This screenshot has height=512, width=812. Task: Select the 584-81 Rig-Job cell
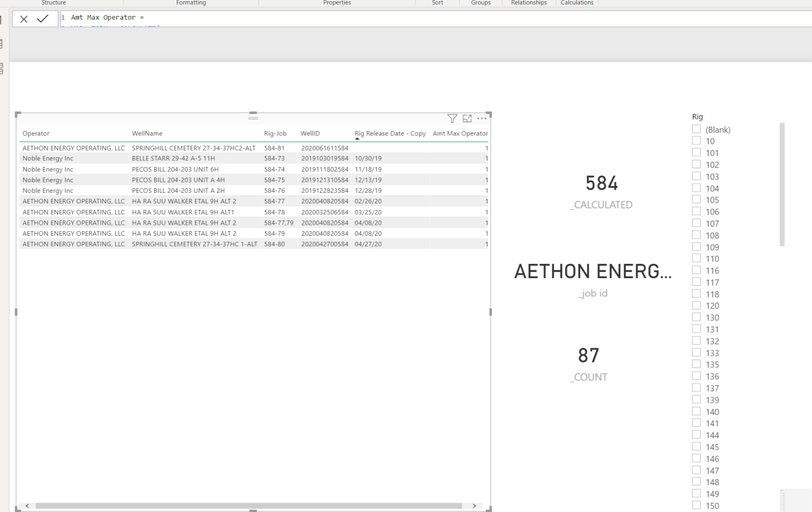tap(275, 148)
